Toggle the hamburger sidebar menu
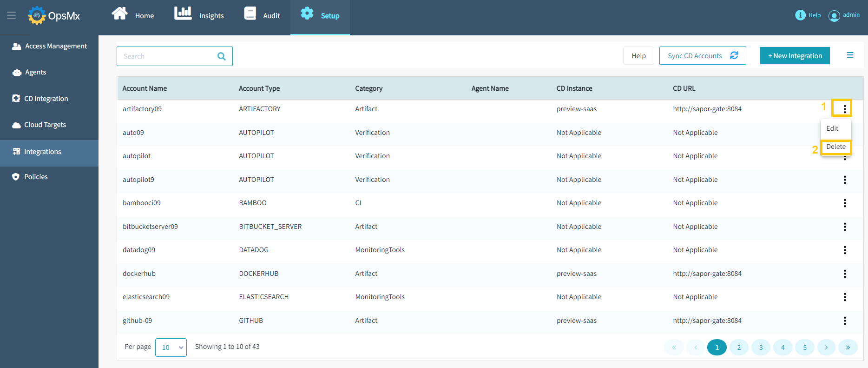The height and width of the screenshot is (368, 868). tap(12, 15)
